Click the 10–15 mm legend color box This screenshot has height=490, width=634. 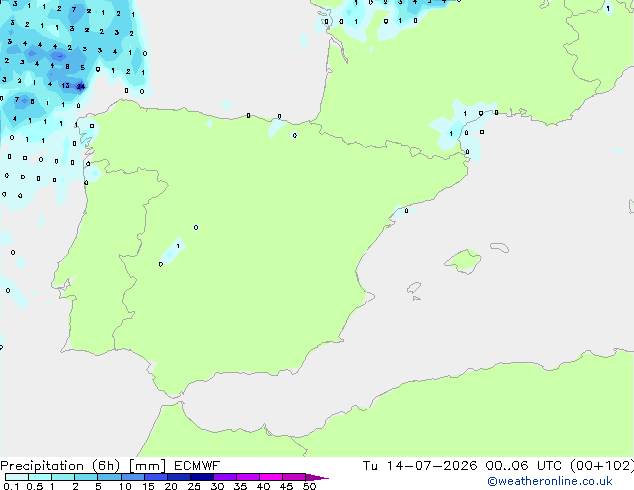(x=133, y=477)
